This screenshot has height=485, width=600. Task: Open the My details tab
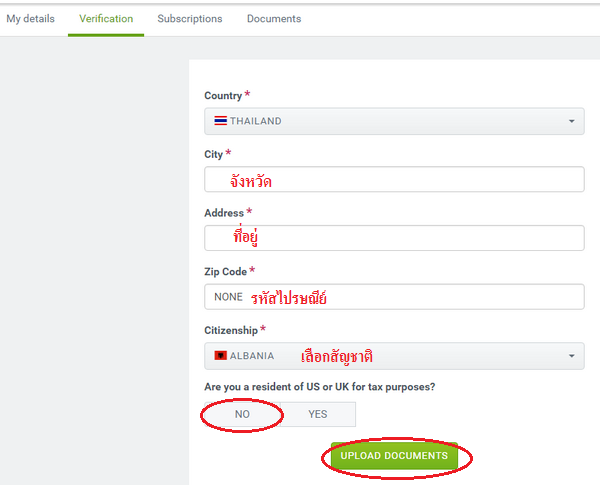click(31, 19)
